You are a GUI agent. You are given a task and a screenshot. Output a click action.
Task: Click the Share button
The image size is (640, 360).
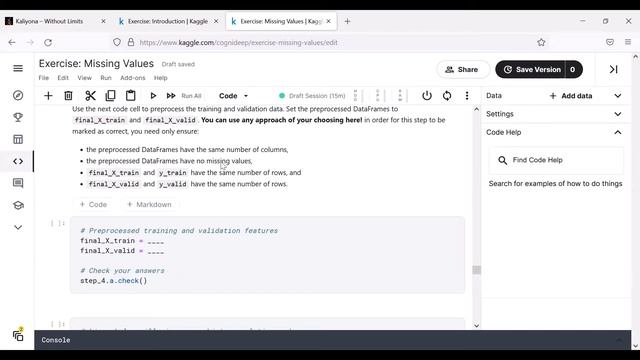[462, 69]
